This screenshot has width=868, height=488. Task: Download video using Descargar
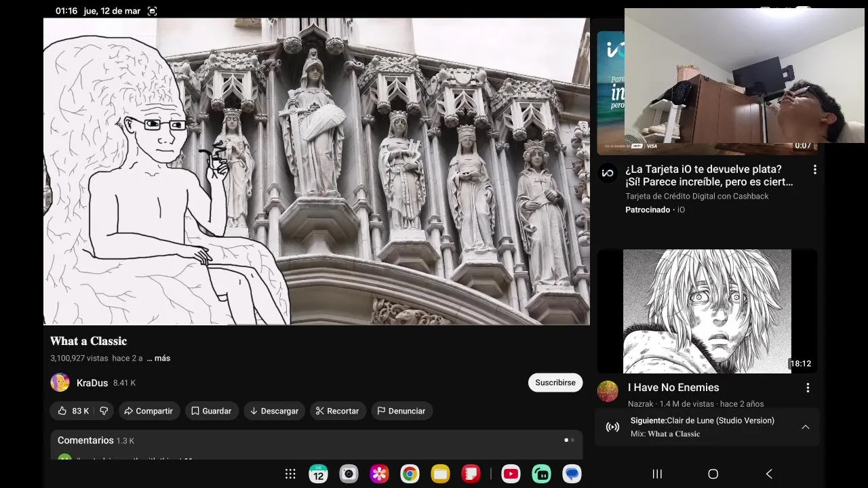click(x=274, y=411)
